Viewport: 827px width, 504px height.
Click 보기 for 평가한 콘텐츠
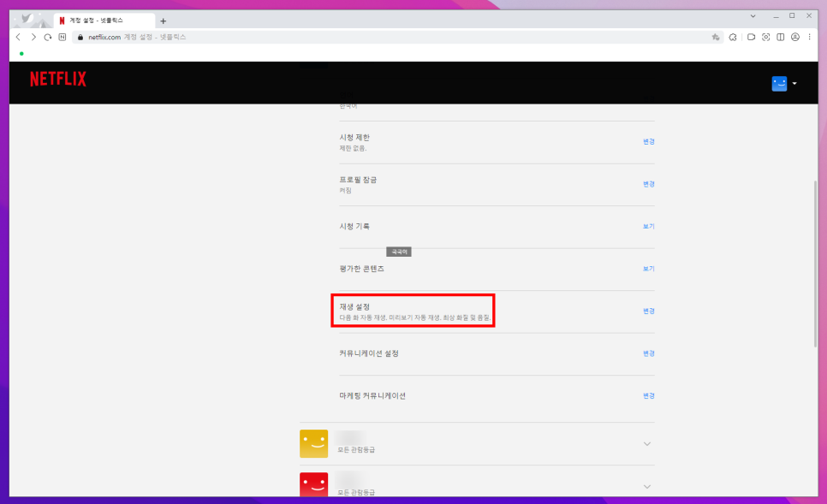pos(649,269)
